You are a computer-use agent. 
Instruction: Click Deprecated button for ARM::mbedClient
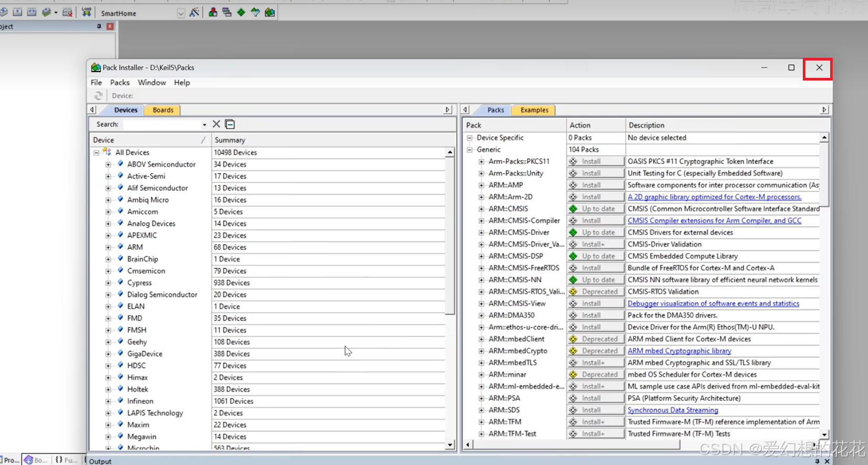596,339
